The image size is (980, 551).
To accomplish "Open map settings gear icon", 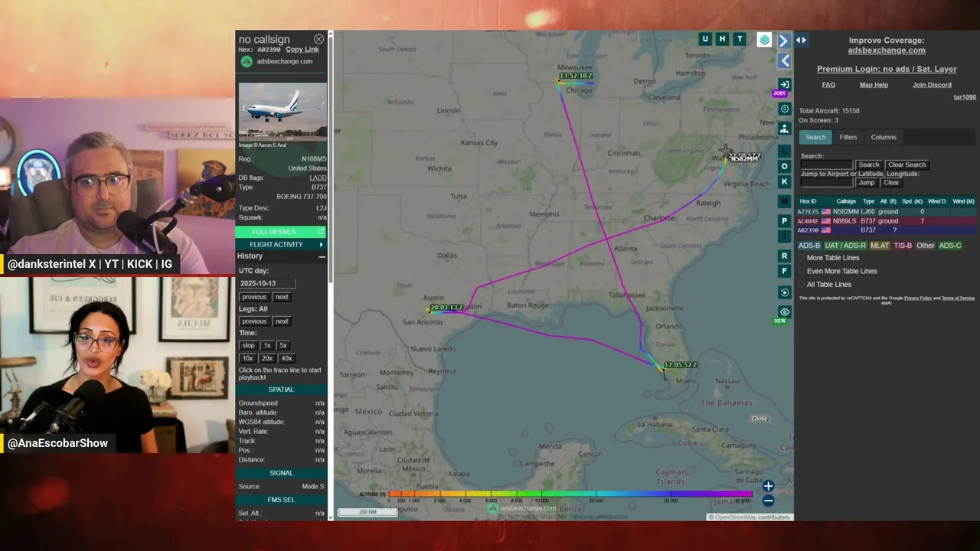I will pos(784,109).
